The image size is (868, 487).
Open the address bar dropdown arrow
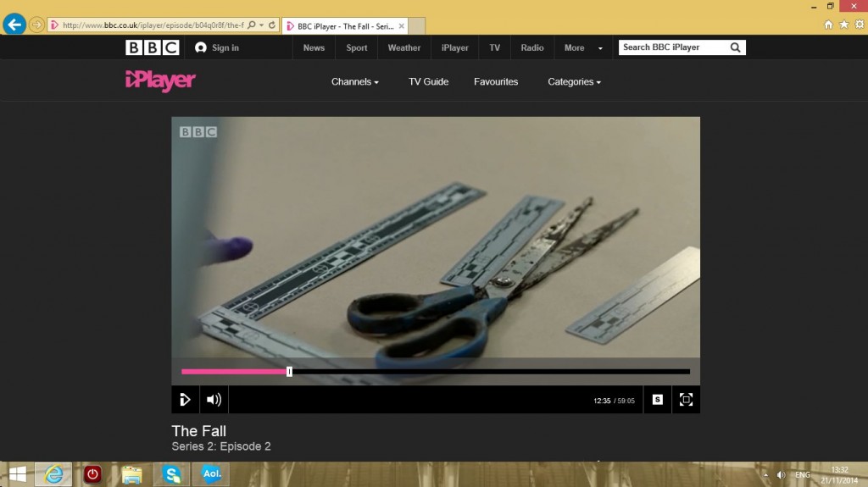tap(261, 25)
